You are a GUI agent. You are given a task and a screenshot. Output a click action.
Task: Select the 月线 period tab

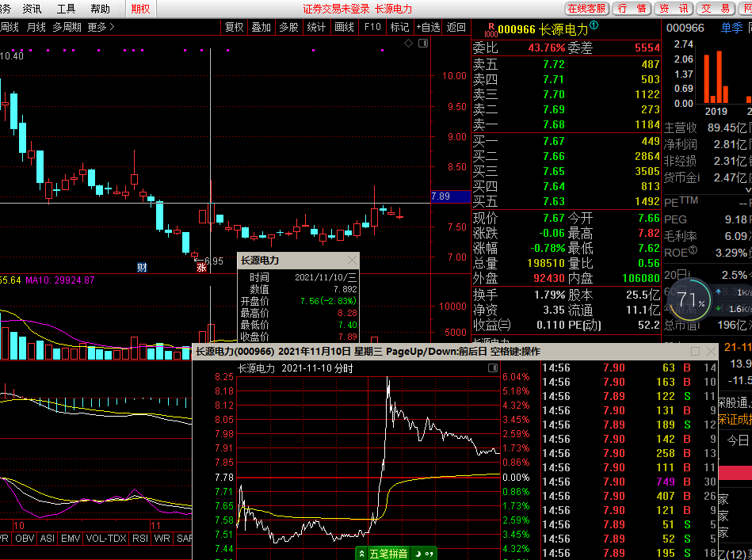[36, 28]
